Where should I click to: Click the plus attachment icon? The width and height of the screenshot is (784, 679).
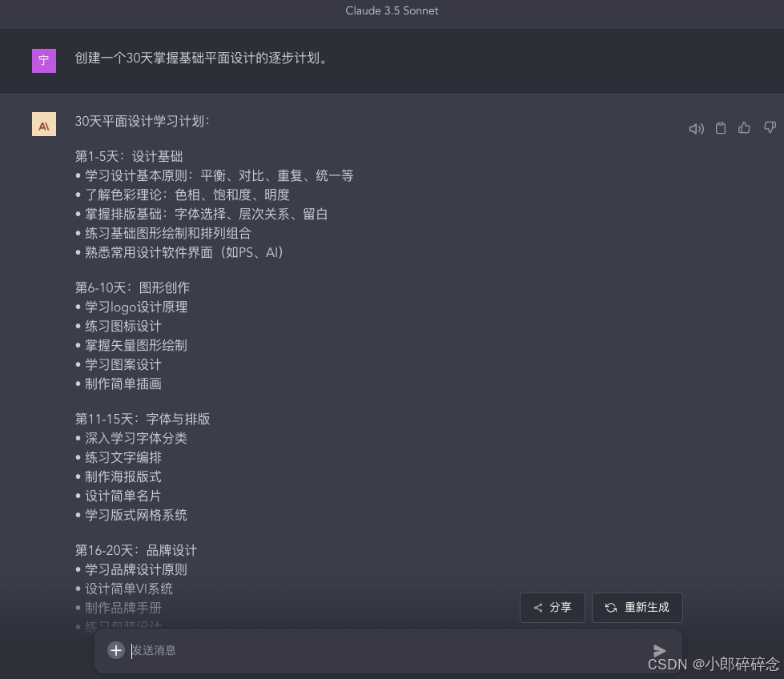[x=116, y=650]
